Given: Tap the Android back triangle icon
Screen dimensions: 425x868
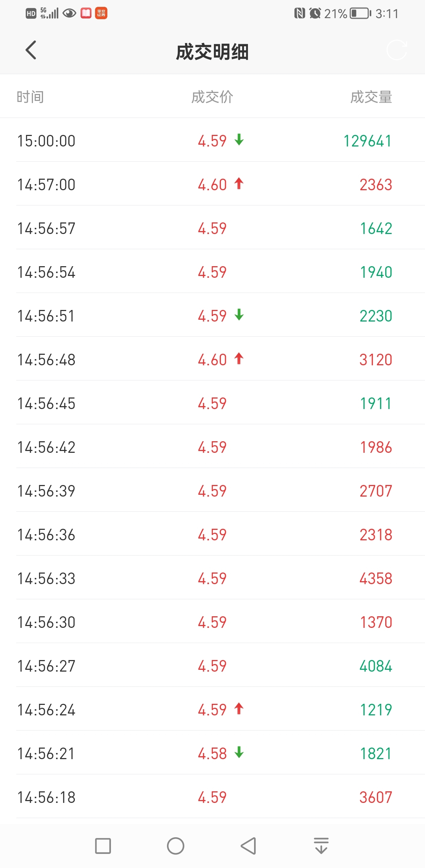Looking at the screenshot, I should pyautogui.click(x=249, y=846).
